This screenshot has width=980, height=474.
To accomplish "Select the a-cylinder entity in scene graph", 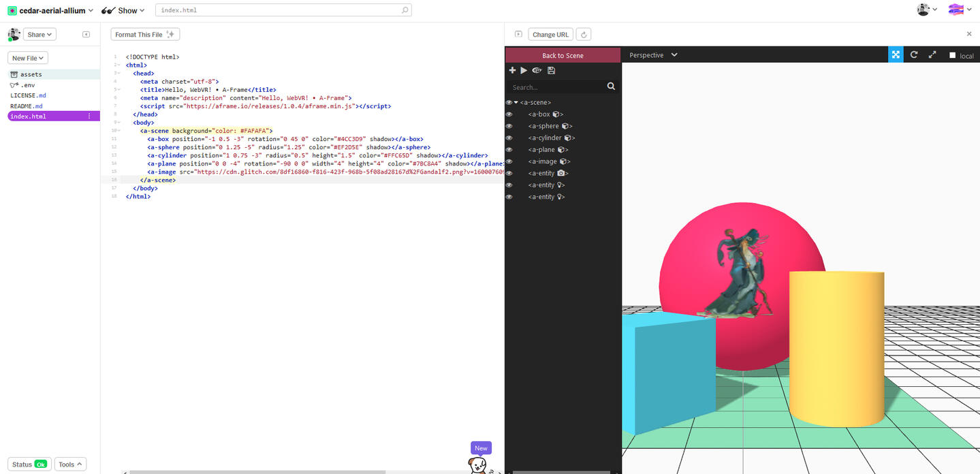I will point(545,138).
